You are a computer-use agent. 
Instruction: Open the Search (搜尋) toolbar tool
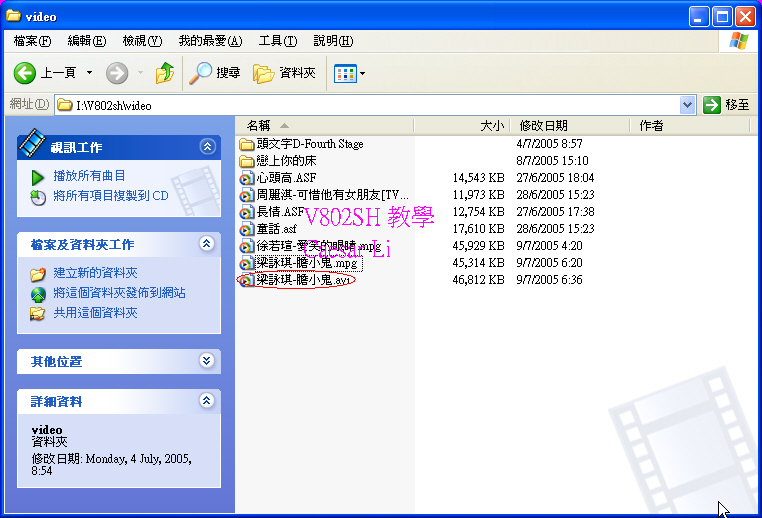(215, 73)
